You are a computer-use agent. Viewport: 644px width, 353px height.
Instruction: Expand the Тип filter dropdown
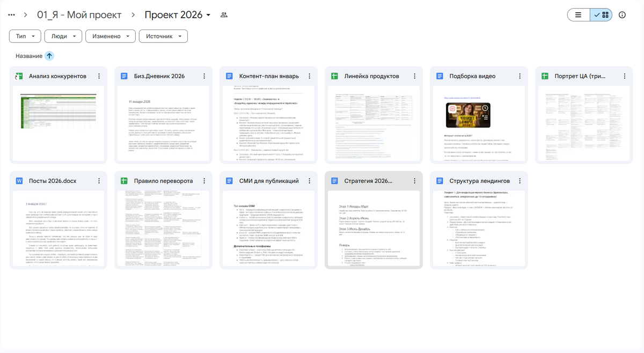pos(25,36)
